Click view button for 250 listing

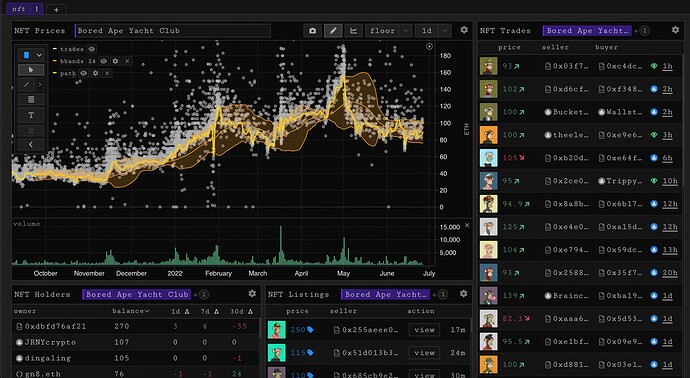tap(424, 330)
